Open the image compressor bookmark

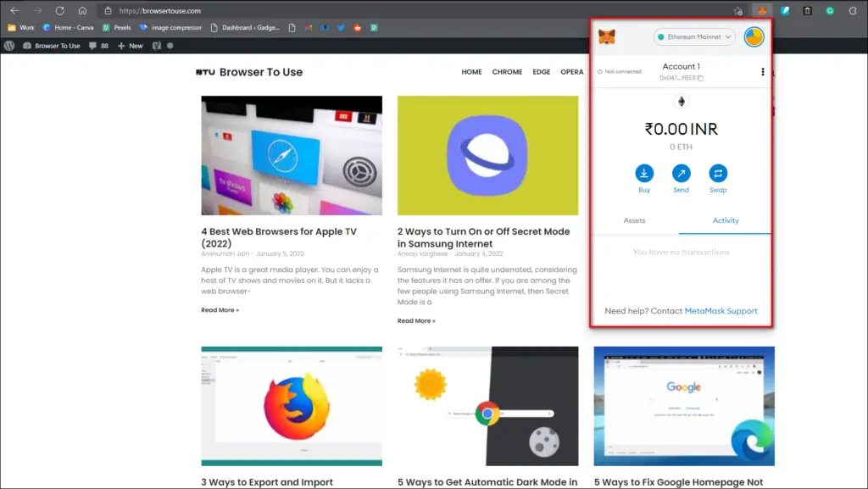[171, 28]
